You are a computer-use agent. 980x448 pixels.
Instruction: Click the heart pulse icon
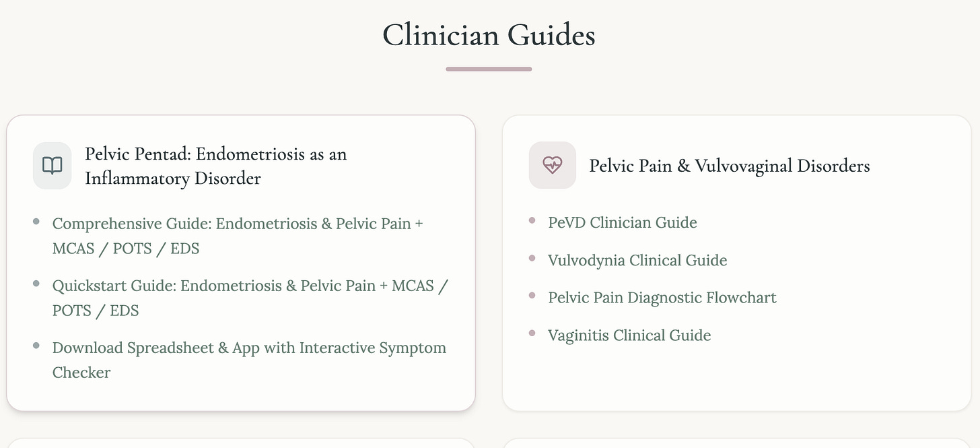tap(552, 165)
